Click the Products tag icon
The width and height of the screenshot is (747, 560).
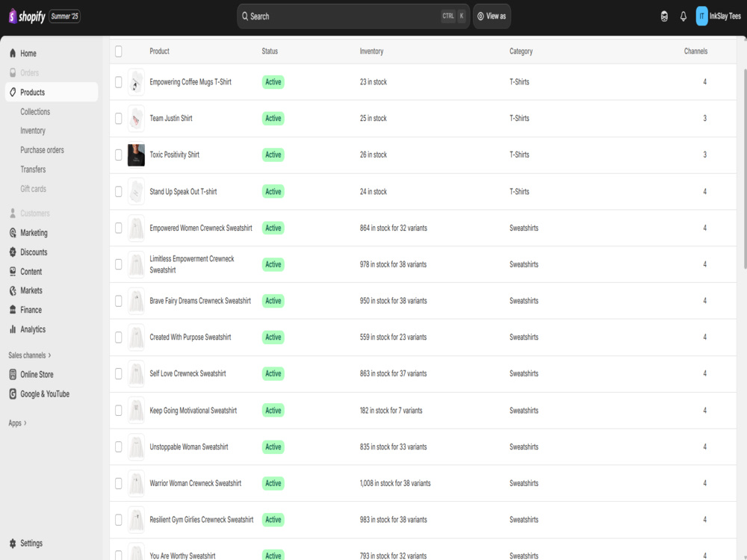pos(13,93)
